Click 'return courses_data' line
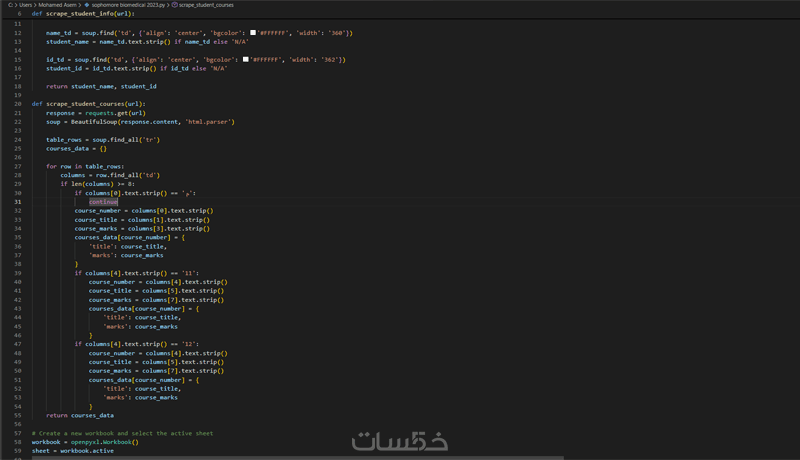800x460 pixels. [80, 416]
